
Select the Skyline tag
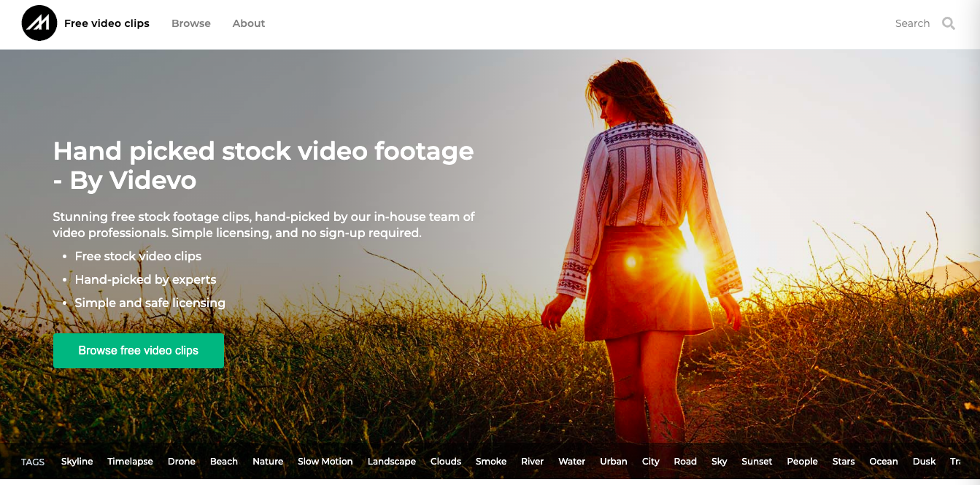tap(77, 461)
